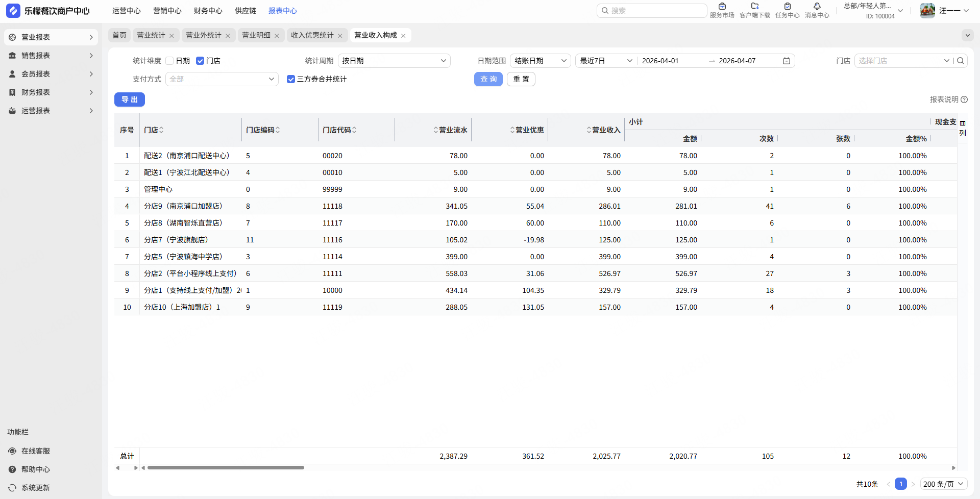Sort by 门店编码 column
The image size is (980, 499).
(278, 130)
